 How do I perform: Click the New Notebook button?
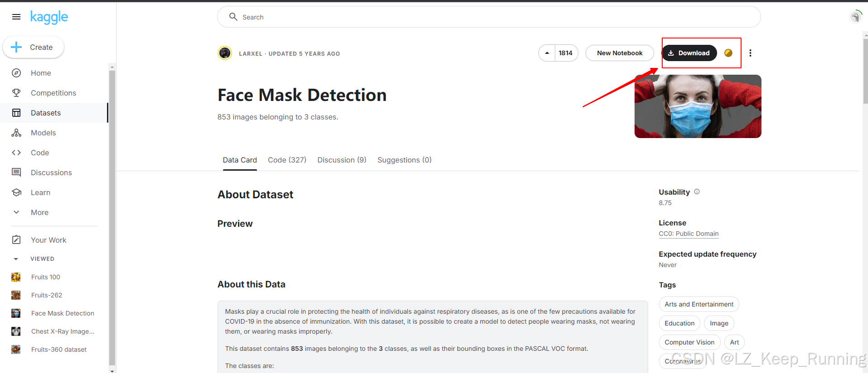tap(620, 53)
